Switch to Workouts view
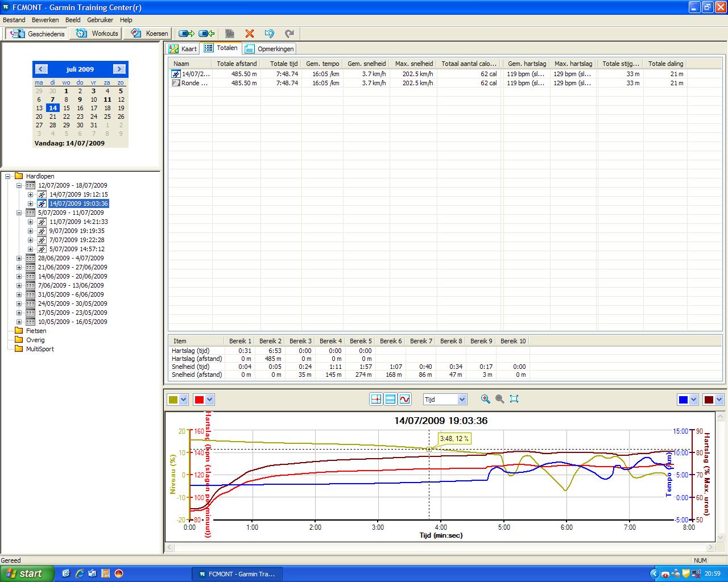728x582 pixels. point(97,34)
